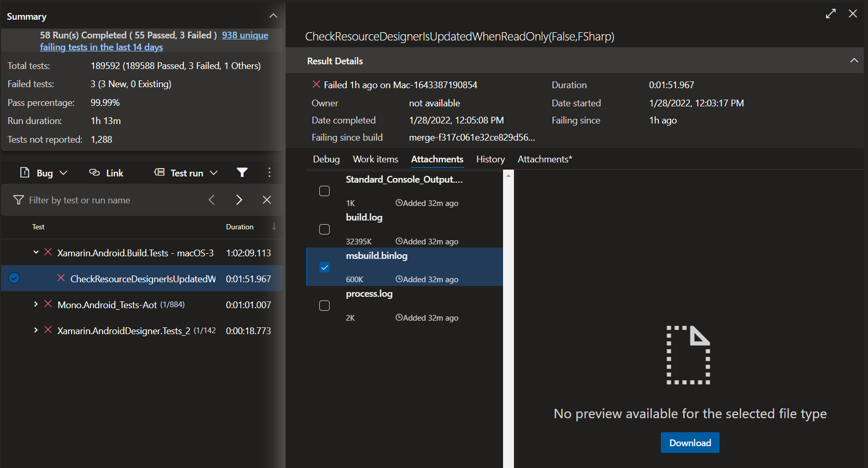Select the Xamarin.AndroidDesigner.Tests_2 row
This screenshot has width=868, height=468.
pyautogui.click(x=142, y=331)
